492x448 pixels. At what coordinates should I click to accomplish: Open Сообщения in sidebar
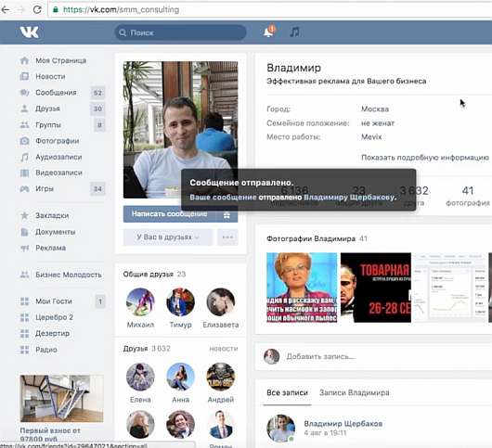coord(56,93)
